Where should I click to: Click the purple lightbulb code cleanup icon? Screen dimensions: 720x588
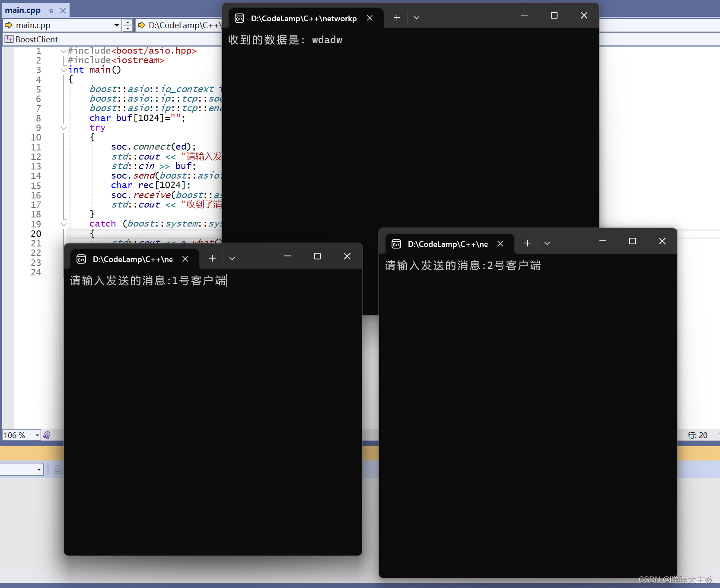coord(47,435)
